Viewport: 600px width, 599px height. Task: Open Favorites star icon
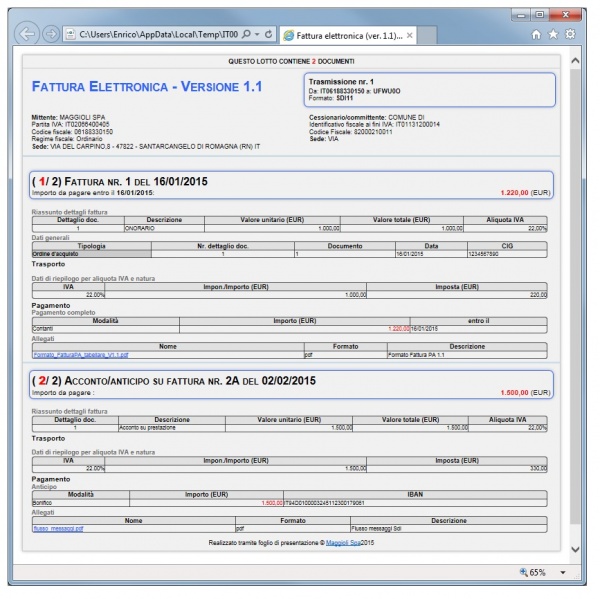point(553,34)
